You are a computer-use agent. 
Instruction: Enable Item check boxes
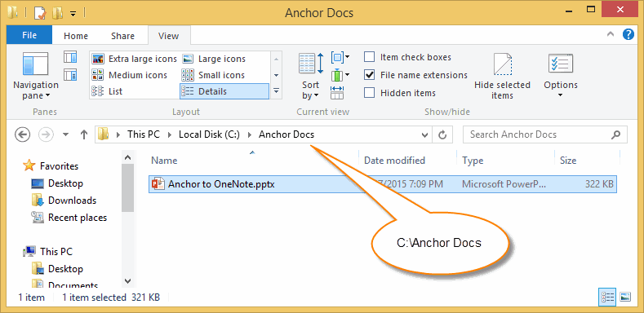[370, 57]
